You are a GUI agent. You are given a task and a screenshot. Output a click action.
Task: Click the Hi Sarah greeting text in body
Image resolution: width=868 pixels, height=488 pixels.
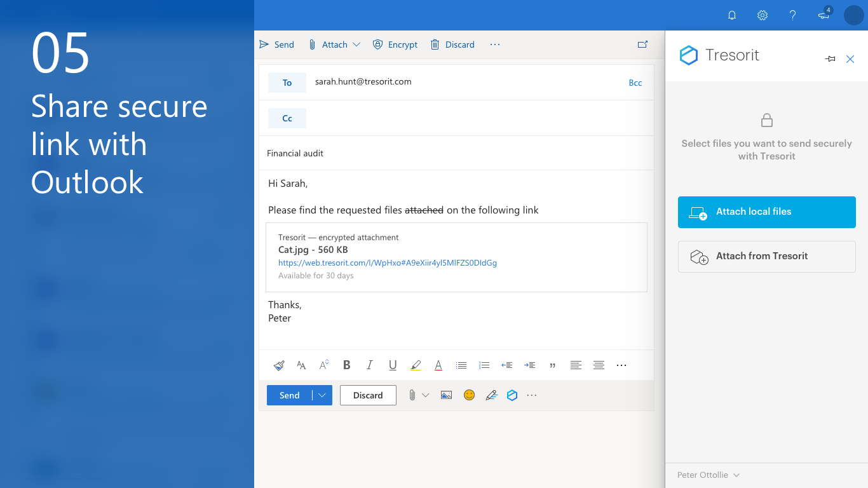pyautogui.click(x=288, y=184)
